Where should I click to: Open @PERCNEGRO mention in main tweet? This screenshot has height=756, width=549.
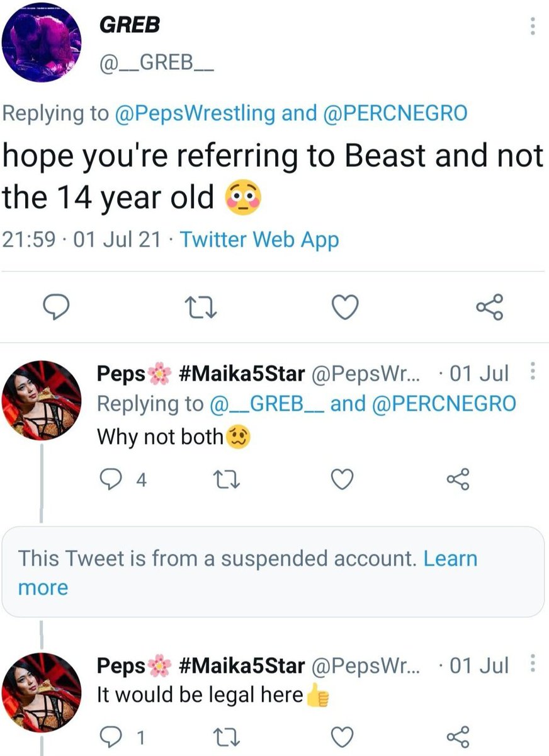(396, 113)
